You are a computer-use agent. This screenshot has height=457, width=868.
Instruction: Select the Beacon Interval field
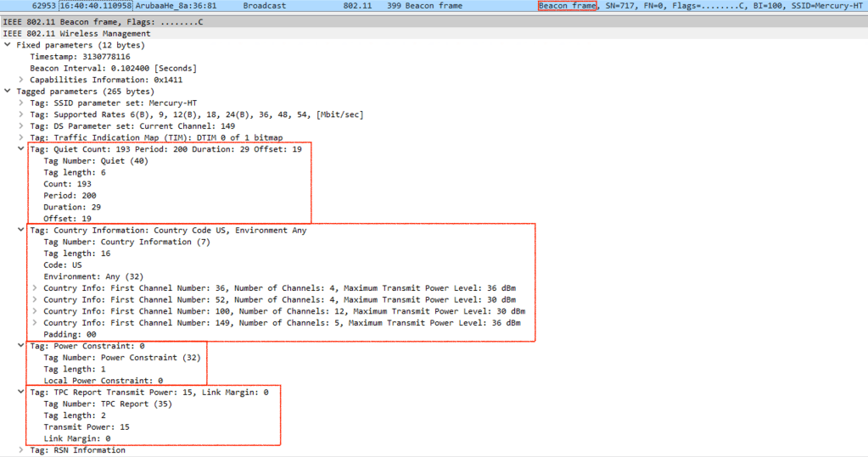113,68
